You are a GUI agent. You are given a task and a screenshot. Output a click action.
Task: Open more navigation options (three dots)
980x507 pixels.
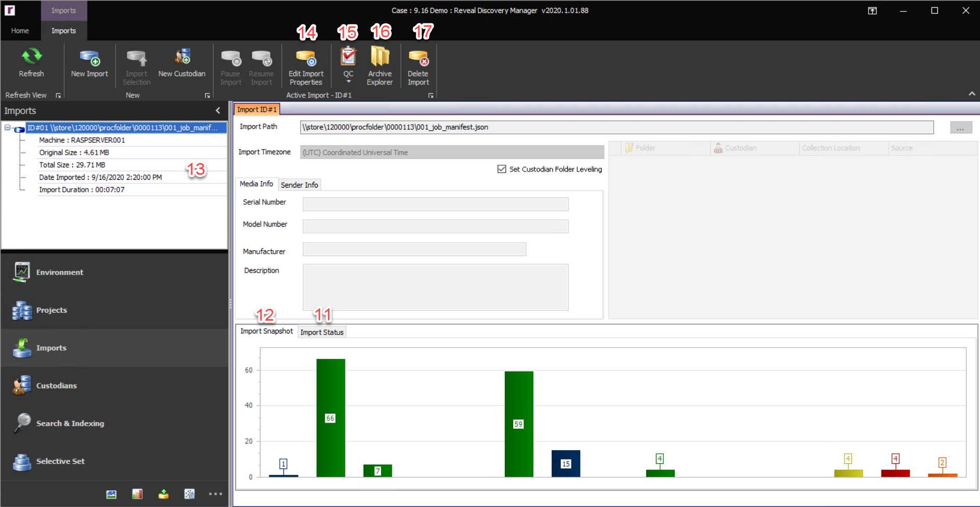pos(215,494)
